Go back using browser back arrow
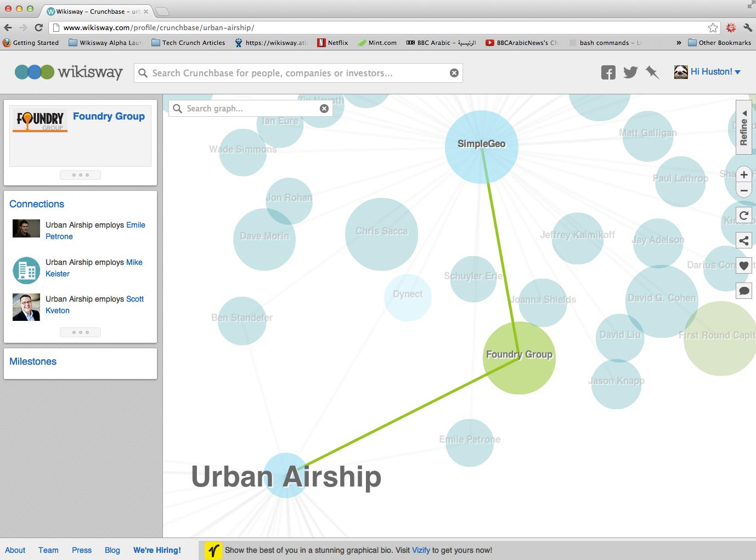 pyautogui.click(x=8, y=27)
